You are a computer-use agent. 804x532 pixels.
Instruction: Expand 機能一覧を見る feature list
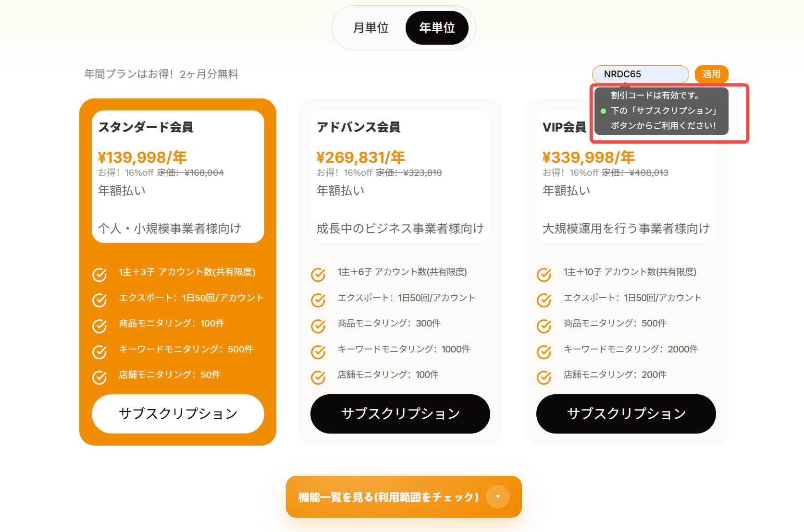[404, 497]
